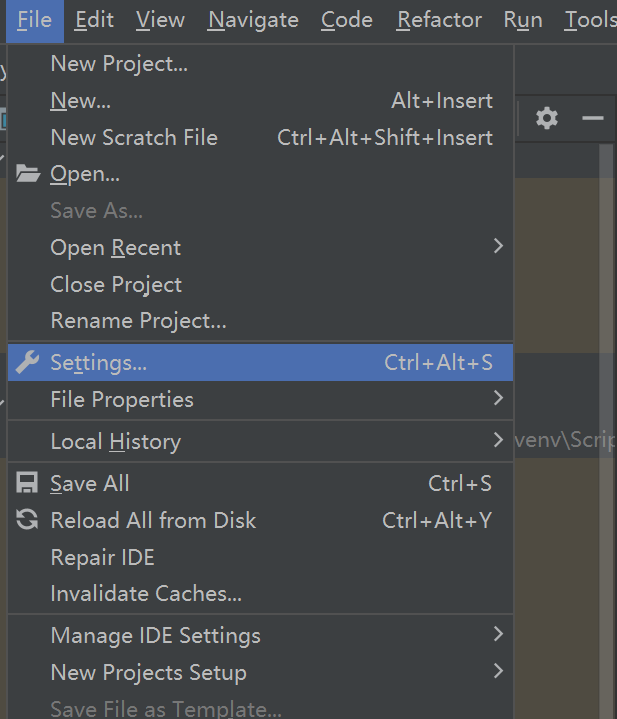The image size is (617, 719).
Task: Select Repair IDE menu item
Action: click(102, 557)
